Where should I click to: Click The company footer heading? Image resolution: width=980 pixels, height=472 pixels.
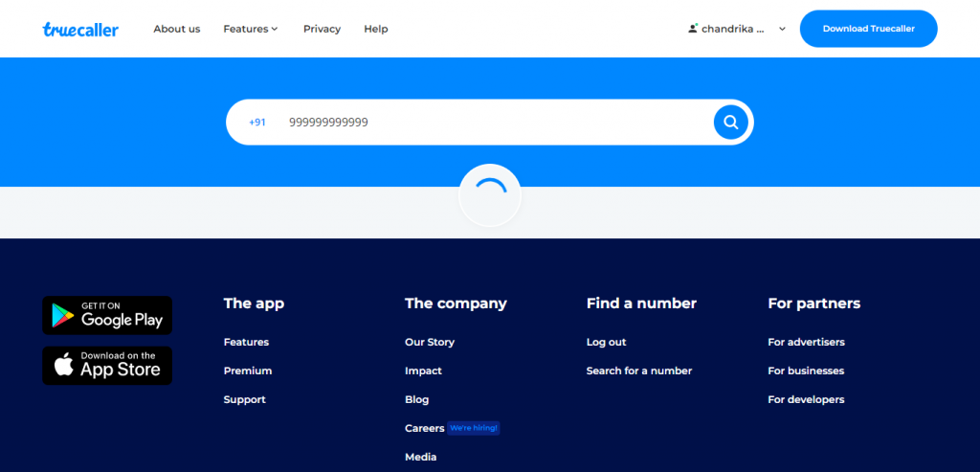point(456,303)
